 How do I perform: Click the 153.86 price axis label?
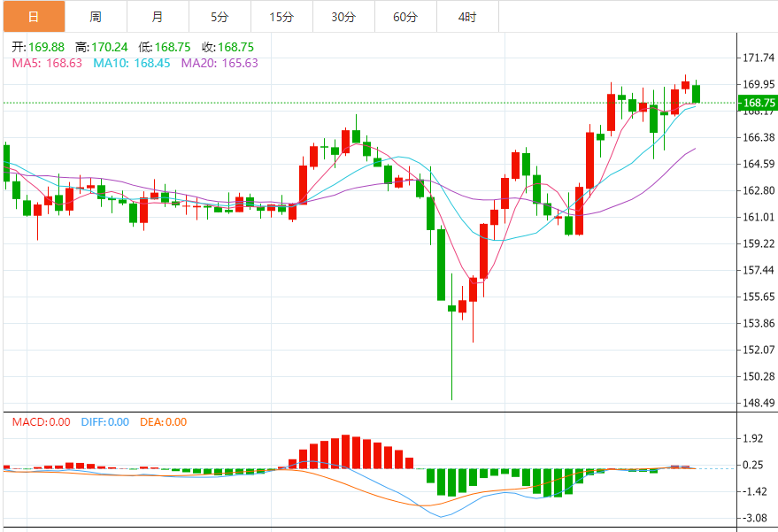[x=759, y=323]
